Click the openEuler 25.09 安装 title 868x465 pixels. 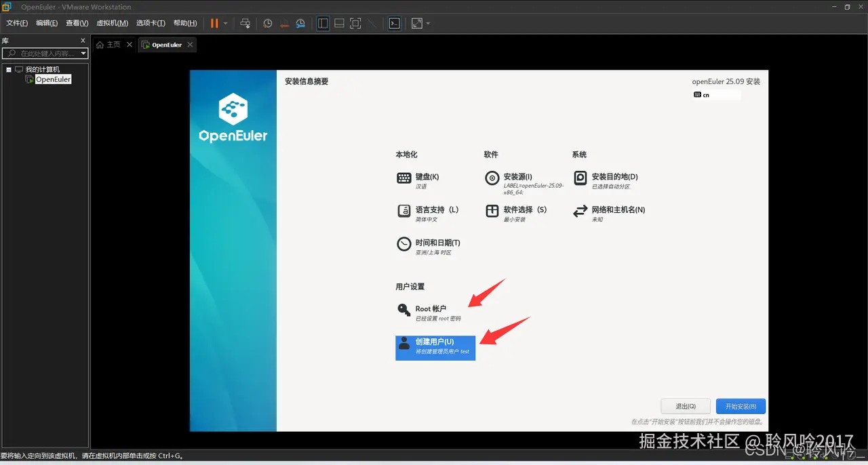(726, 81)
